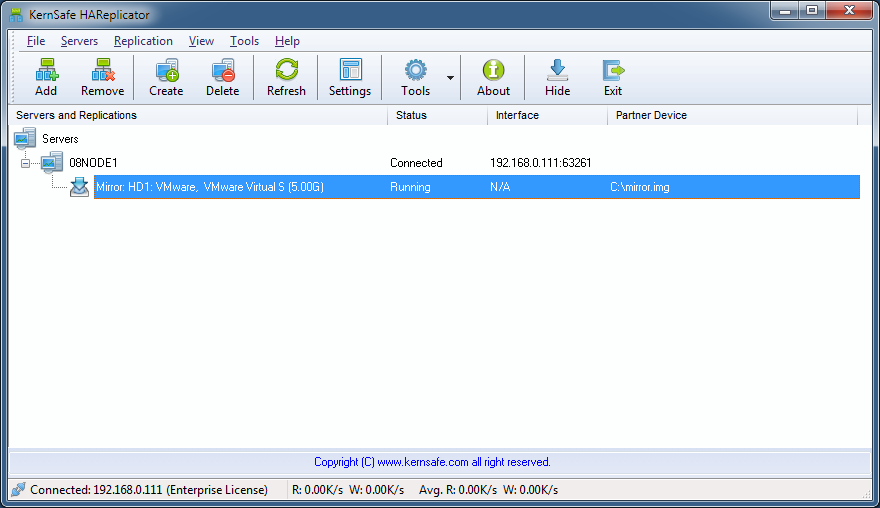Open Settings from the toolbar
880x508 pixels.
[x=350, y=77]
